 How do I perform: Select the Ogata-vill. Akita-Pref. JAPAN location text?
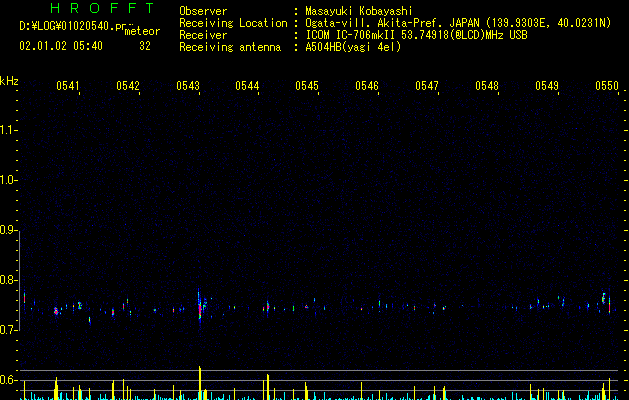click(458, 23)
